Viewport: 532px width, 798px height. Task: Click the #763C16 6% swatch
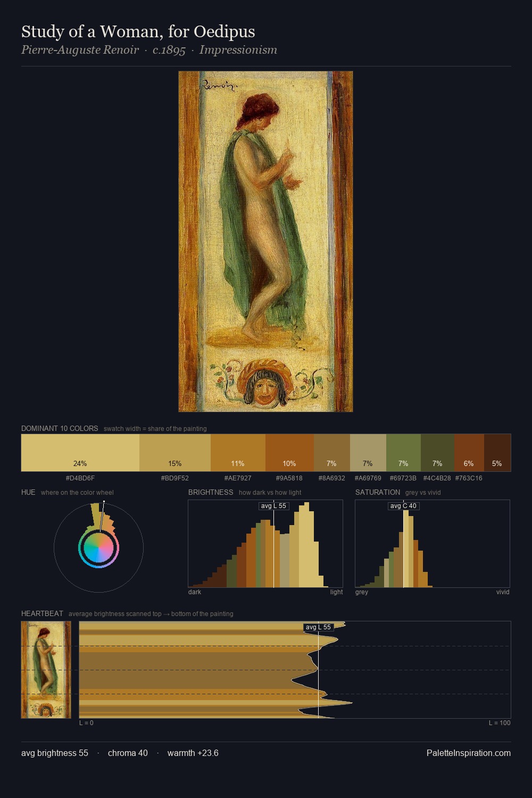(x=469, y=453)
